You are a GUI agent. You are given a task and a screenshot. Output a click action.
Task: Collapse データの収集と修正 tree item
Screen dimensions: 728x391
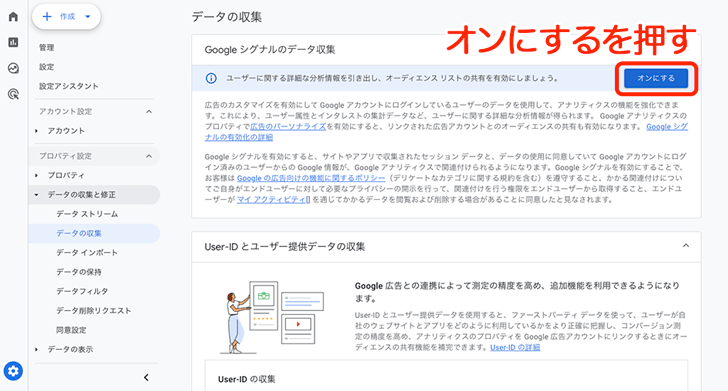click(x=36, y=195)
